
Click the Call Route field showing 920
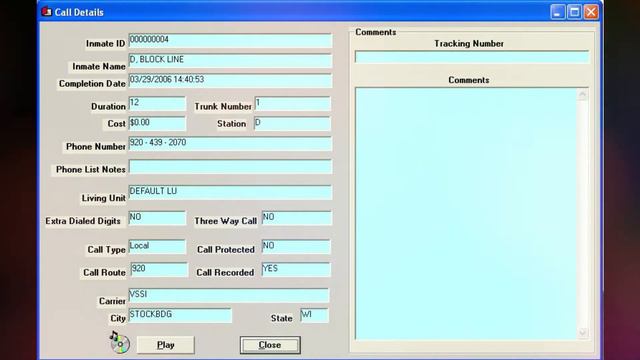(159, 269)
